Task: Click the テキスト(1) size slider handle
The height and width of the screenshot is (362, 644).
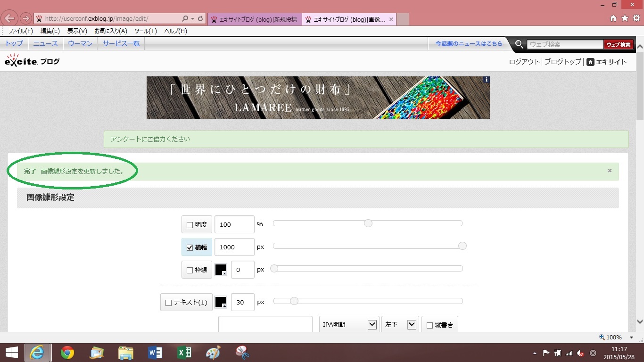Action: click(294, 301)
